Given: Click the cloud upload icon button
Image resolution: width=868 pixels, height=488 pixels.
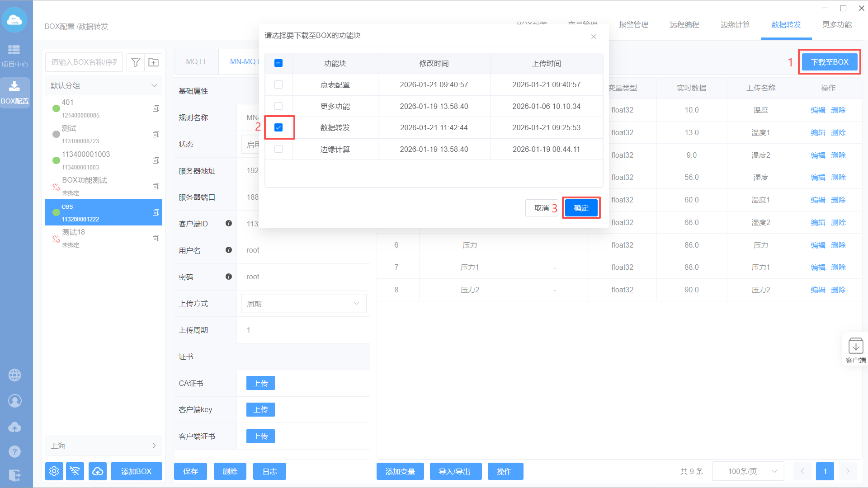Looking at the screenshot, I should 98,471.
